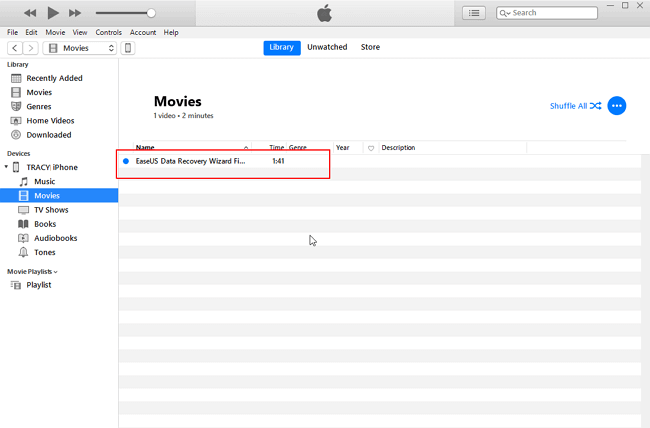Open the Controls menu
Screen dimensions: 650x428
tap(108, 32)
